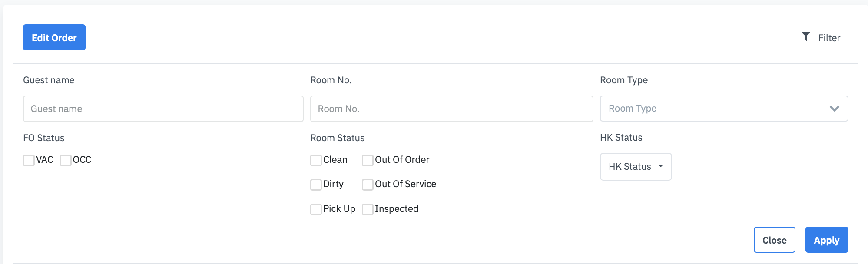Click the funnel filter icon
The width and height of the screenshot is (868, 264).
tap(805, 36)
